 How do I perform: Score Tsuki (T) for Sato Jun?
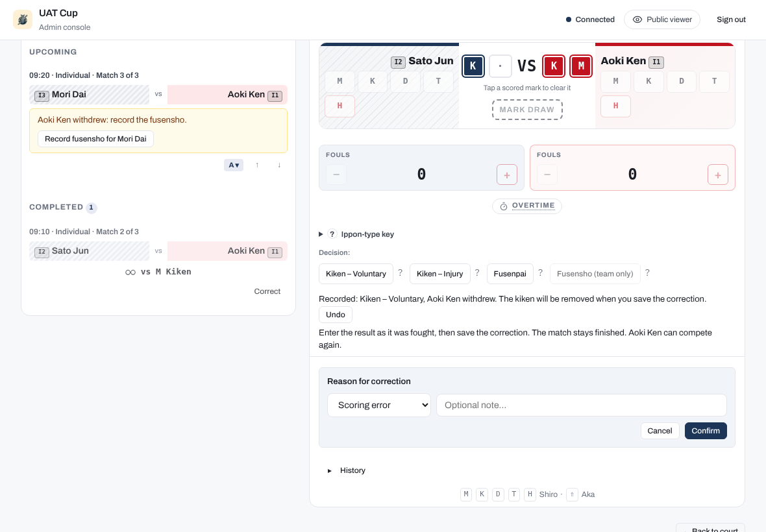pos(438,81)
